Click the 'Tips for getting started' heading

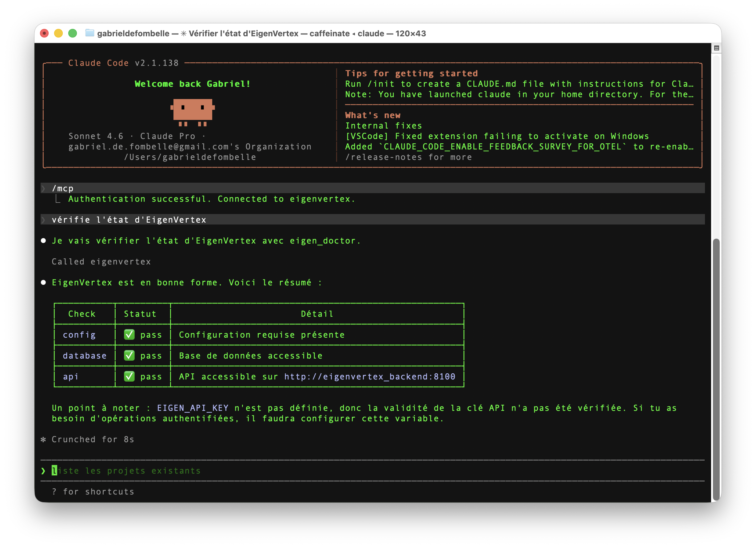[x=411, y=73]
